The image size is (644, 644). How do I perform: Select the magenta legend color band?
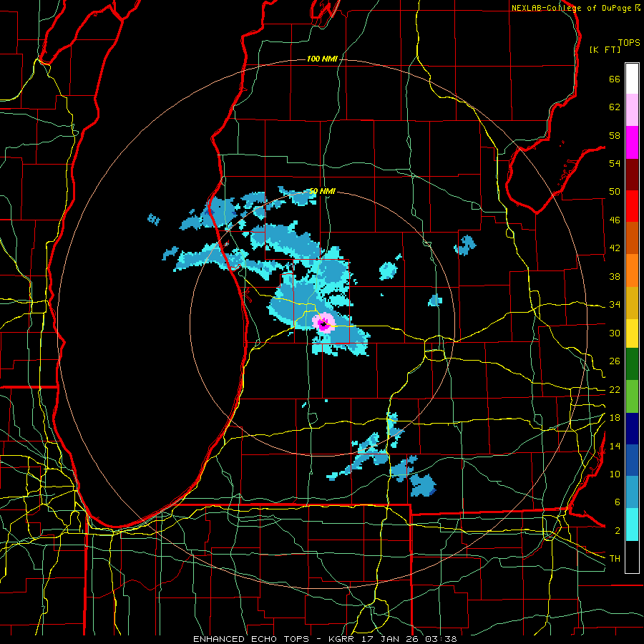[x=632, y=142]
